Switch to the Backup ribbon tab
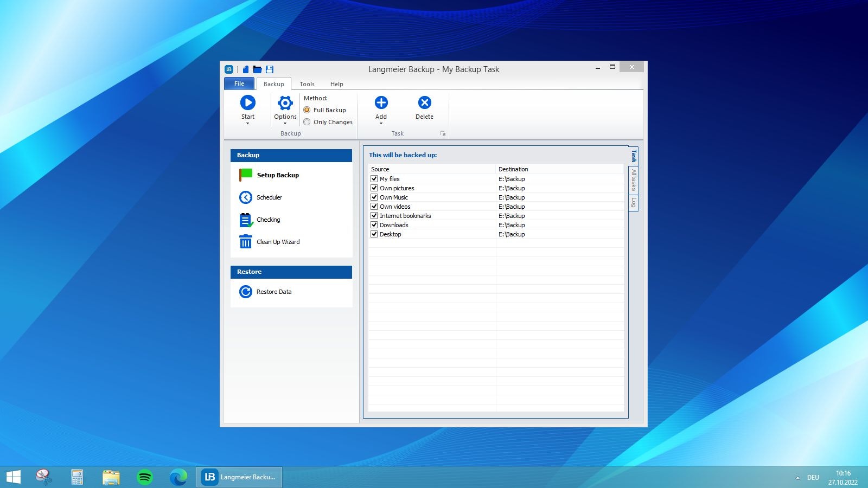The width and height of the screenshot is (868, 488). tap(274, 84)
